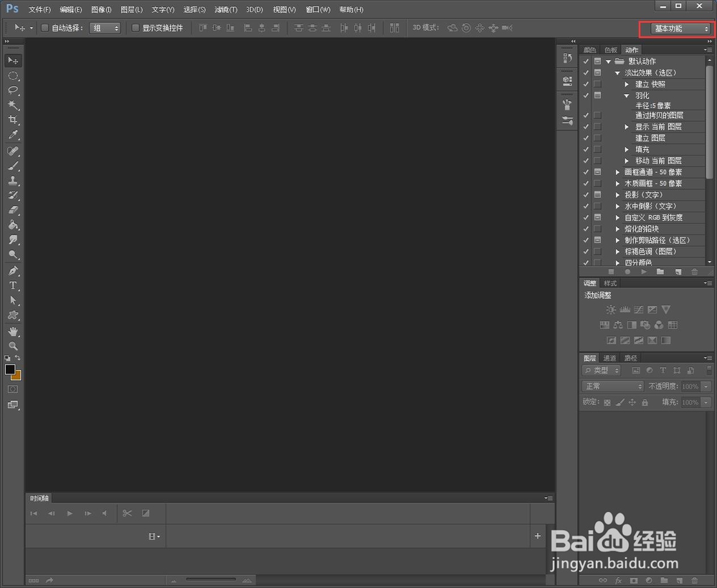Screen dimensions: 717x588
Task: Click the 不透明度 value field
Action: point(690,387)
